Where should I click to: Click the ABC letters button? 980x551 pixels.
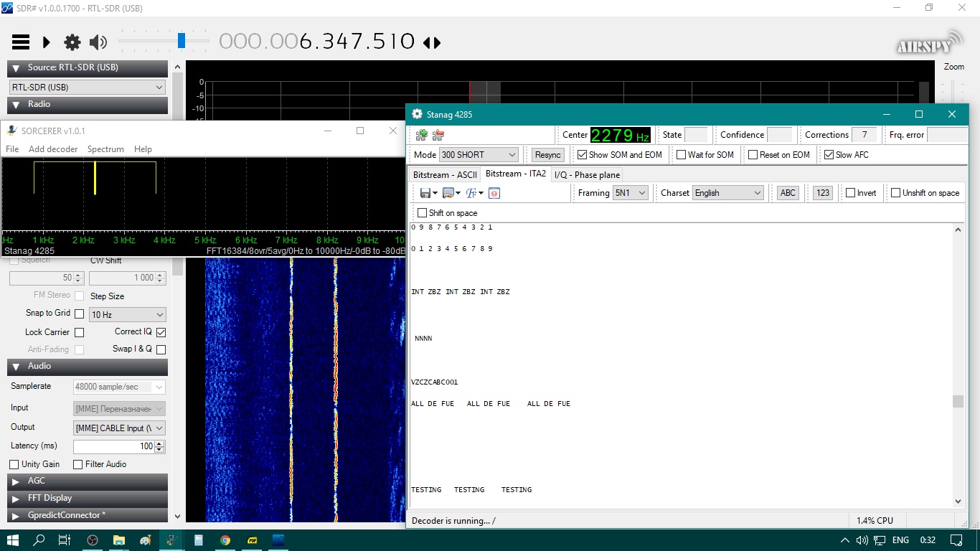click(788, 193)
